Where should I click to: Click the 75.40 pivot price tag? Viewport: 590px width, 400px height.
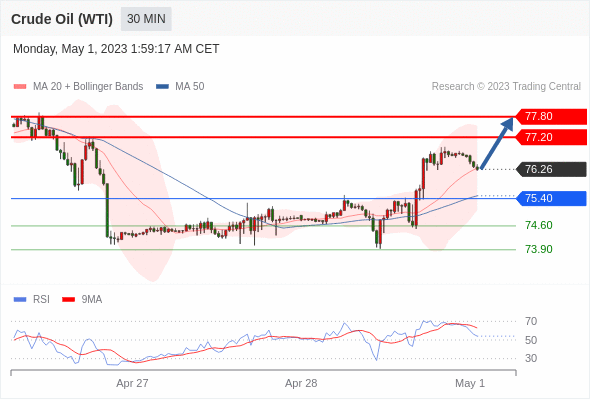pos(551,198)
